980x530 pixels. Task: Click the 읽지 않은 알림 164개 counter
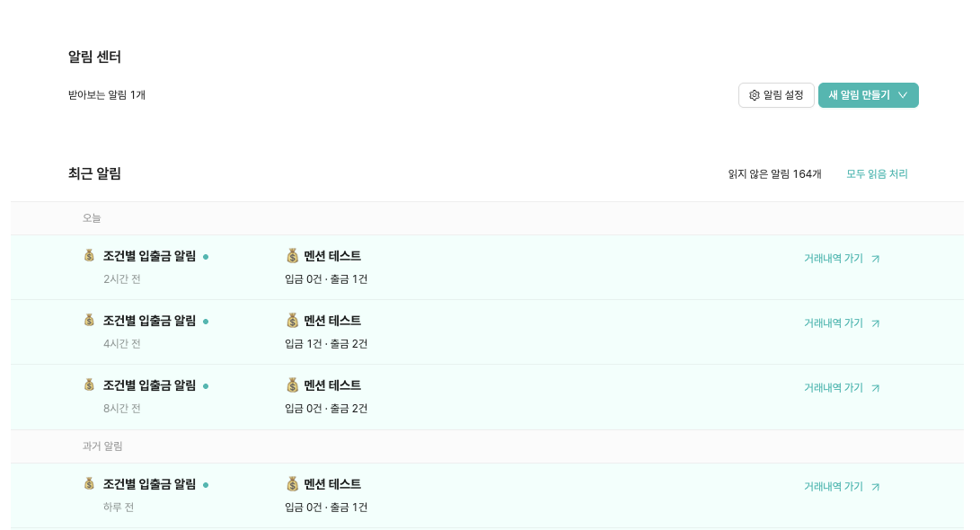[x=774, y=174]
